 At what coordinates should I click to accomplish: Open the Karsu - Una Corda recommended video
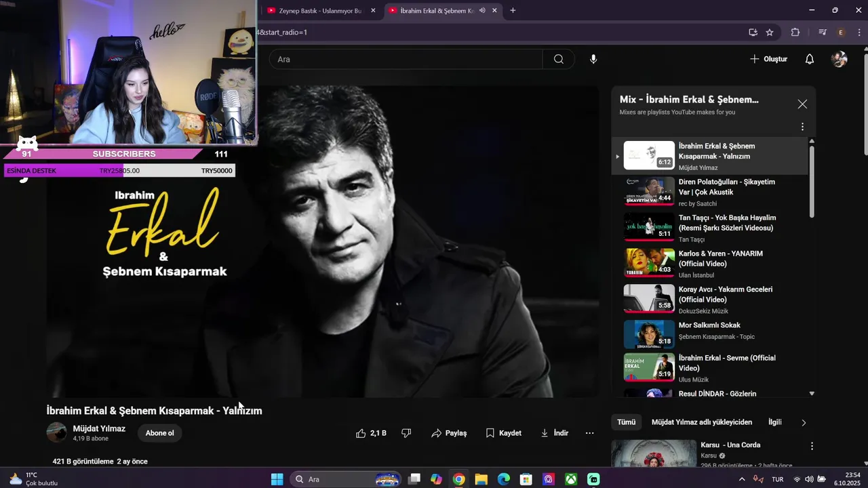[730, 445]
